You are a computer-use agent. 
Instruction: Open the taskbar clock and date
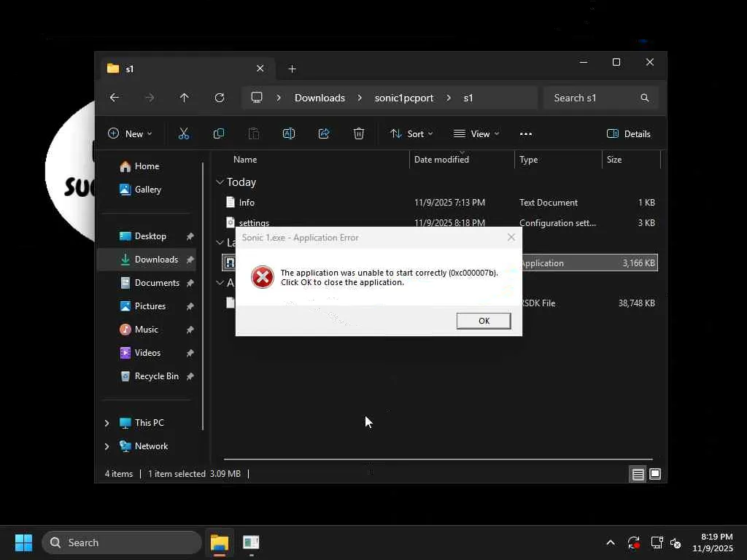point(713,542)
